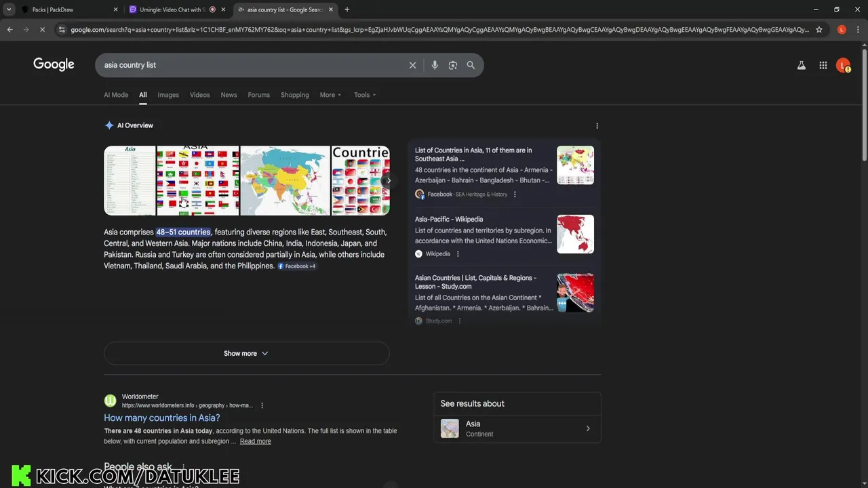This screenshot has width=868, height=488.
Task: Open colored Asia map image thumbnail
Action: click(x=285, y=180)
